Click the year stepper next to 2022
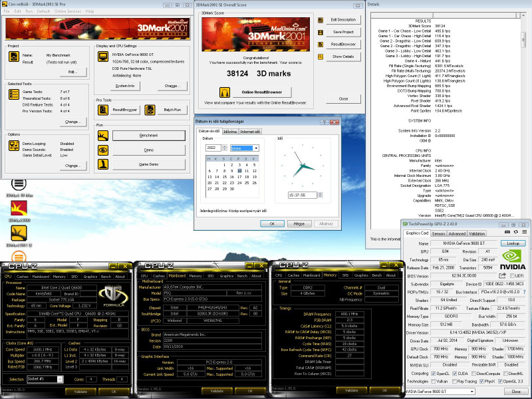The width and height of the screenshot is (532, 399). 224,148
